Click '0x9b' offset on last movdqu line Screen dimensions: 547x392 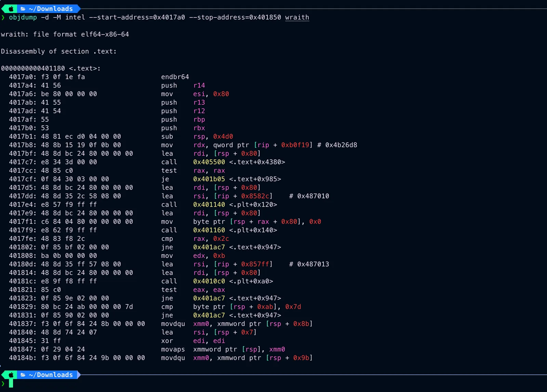coord(301,358)
